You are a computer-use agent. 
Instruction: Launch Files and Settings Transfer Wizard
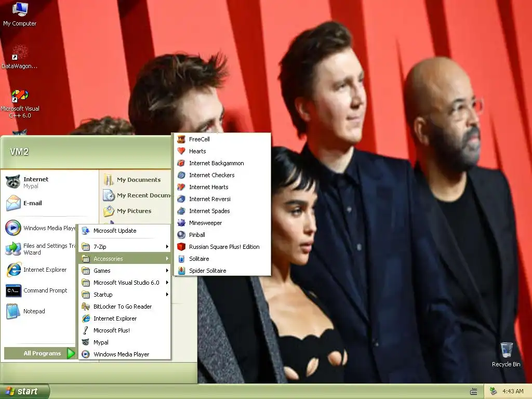tap(41, 249)
